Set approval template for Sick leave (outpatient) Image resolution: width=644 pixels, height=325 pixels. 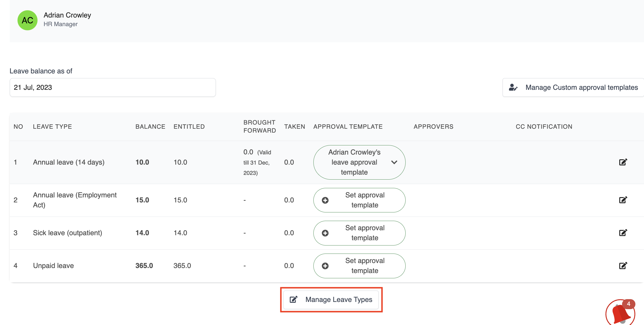[x=365, y=233]
